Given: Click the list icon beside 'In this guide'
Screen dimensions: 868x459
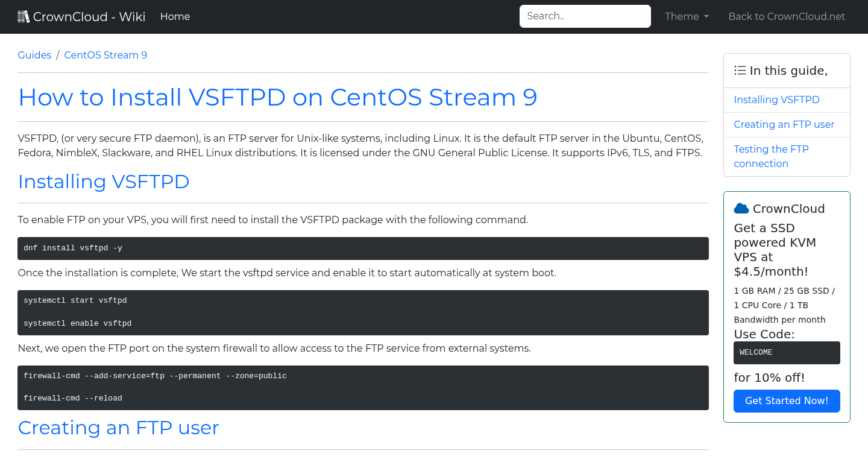Looking at the screenshot, I should [x=740, y=70].
